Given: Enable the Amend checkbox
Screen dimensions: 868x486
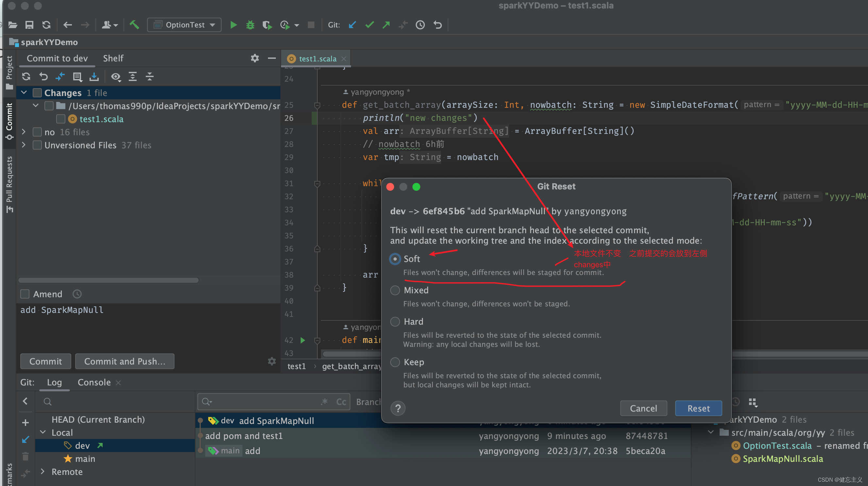Looking at the screenshot, I should pos(25,294).
